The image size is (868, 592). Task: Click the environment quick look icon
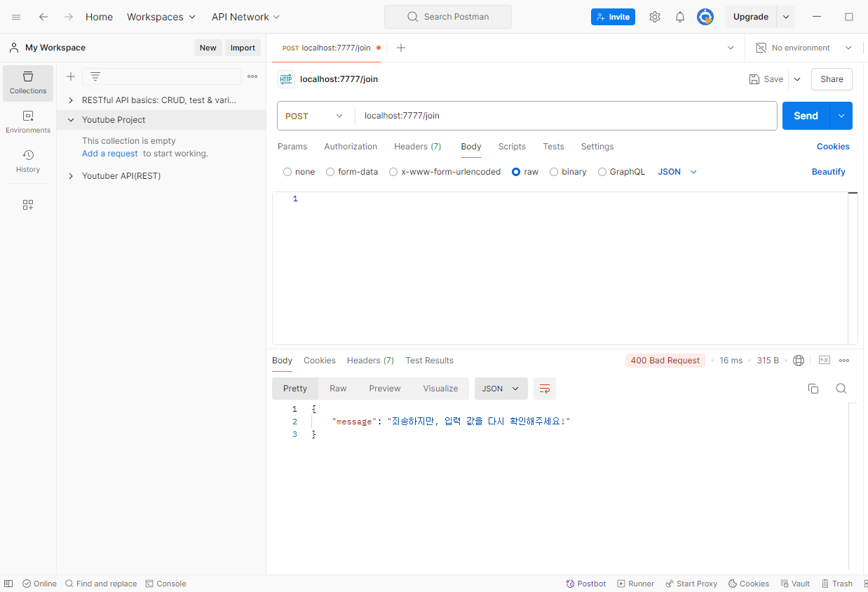pyautogui.click(x=761, y=48)
